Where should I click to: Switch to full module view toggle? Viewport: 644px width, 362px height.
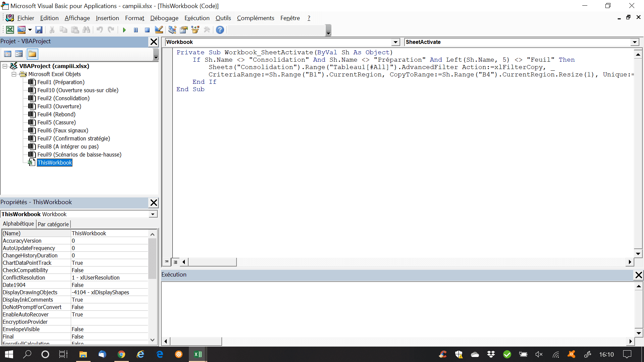[175, 262]
